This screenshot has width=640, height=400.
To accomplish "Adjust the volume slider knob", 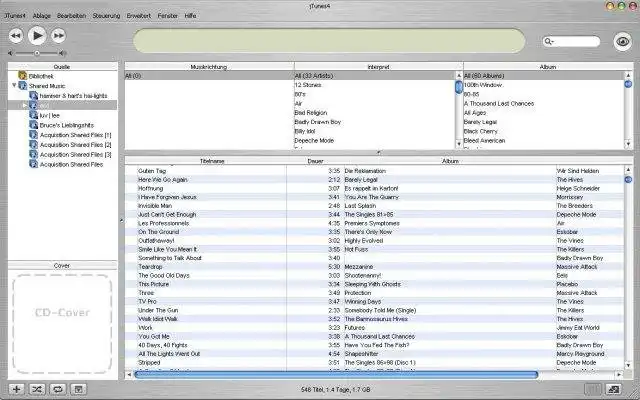I will [37, 53].
